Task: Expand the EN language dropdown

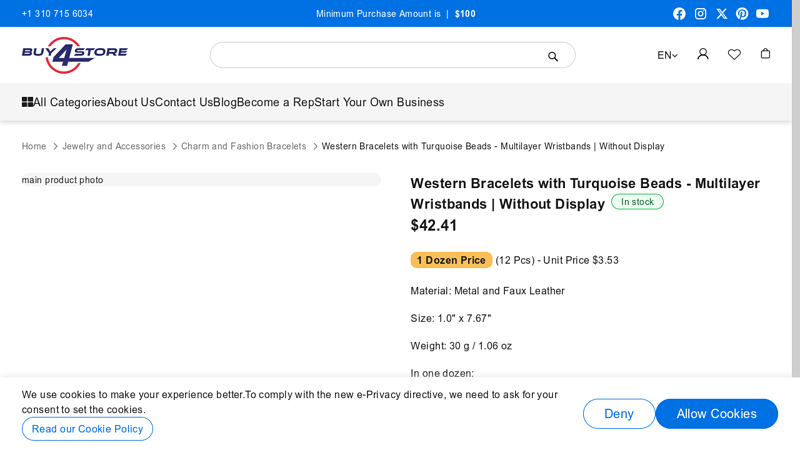Action: click(667, 55)
